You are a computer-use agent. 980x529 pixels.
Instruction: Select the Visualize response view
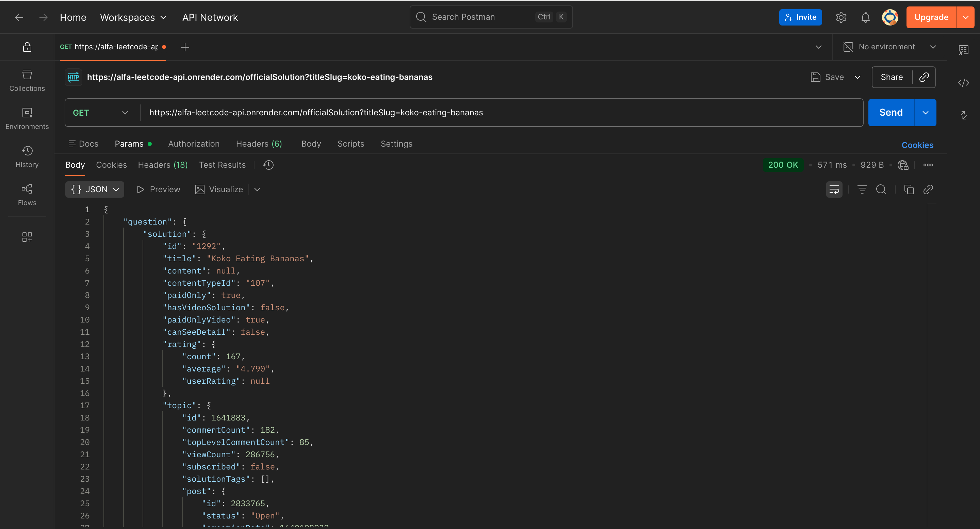coord(219,189)
